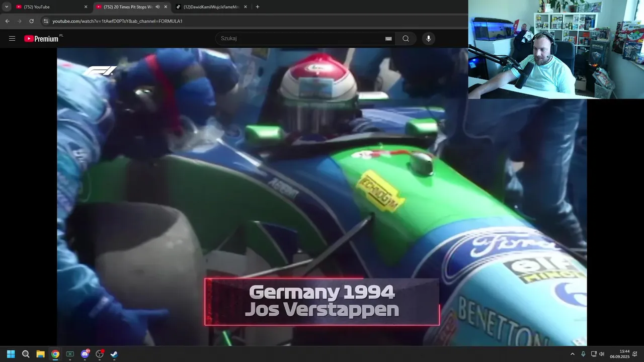Open volume control in system tray
The image size is (644, 362).
tap(602, 354)
